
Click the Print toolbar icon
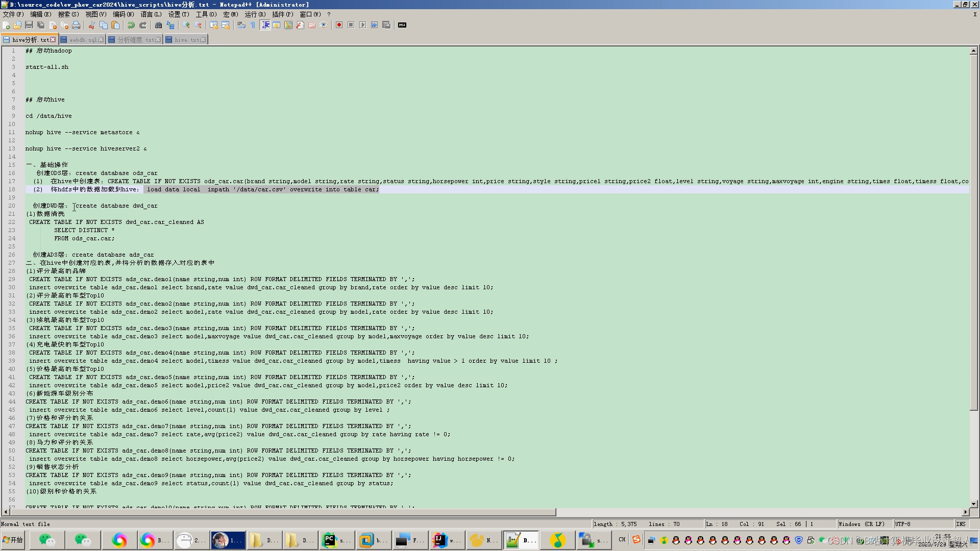[x=76, y=25]
